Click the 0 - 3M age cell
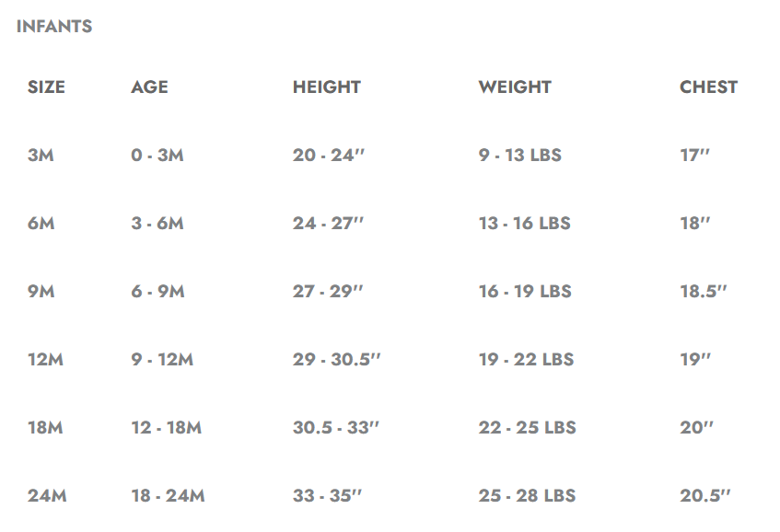The image size is (780, 532). (x=157, y=156)
